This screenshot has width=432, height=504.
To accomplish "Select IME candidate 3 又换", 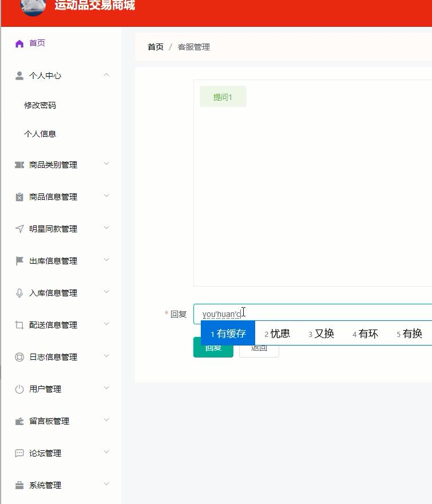I will pyautogui.click(x=322, y=334).
